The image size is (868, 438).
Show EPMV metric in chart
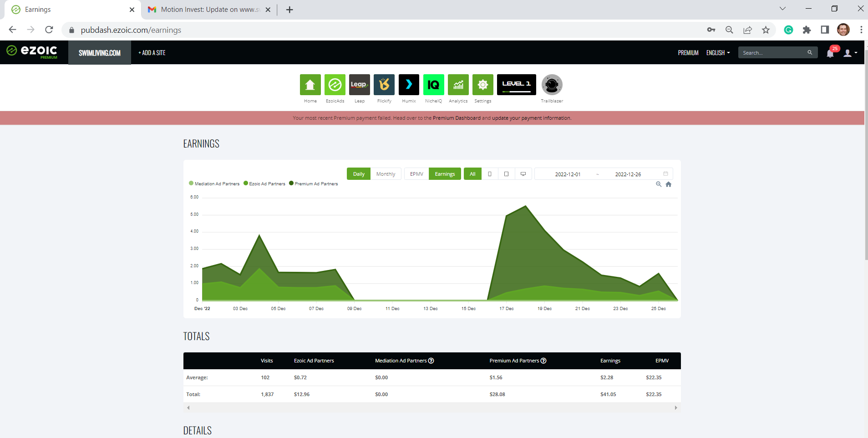pyautogui.click(x=416, y=174)
